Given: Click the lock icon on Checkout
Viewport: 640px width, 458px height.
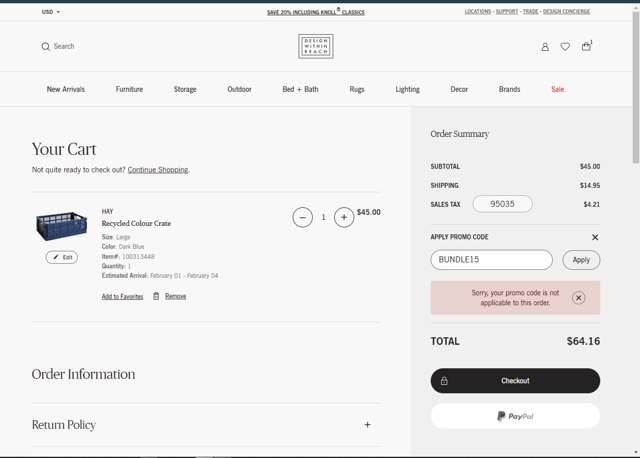Looking at the screenshot, I should (x=444, y=381).
